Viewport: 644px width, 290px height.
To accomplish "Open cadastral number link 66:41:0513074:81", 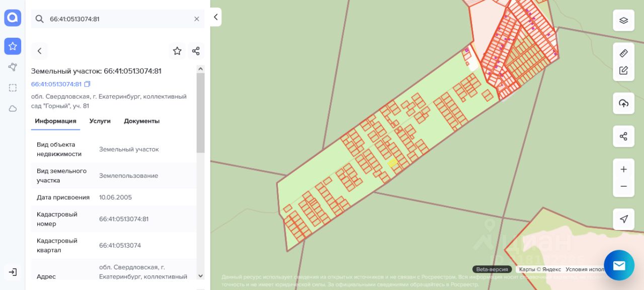I will (56, 84).
